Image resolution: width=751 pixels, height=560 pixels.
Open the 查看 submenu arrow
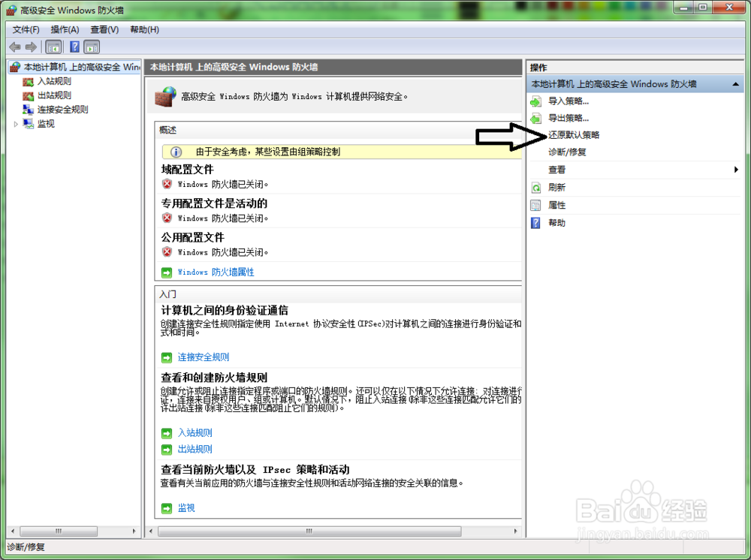click(x=736, y=170)
